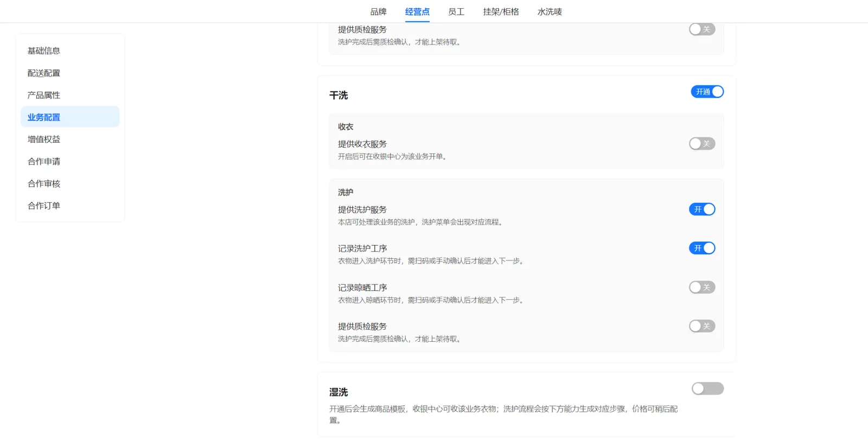Open the 水洗唛 tab
The width and height of the screenshot is (868, 441).
point(550,11)
